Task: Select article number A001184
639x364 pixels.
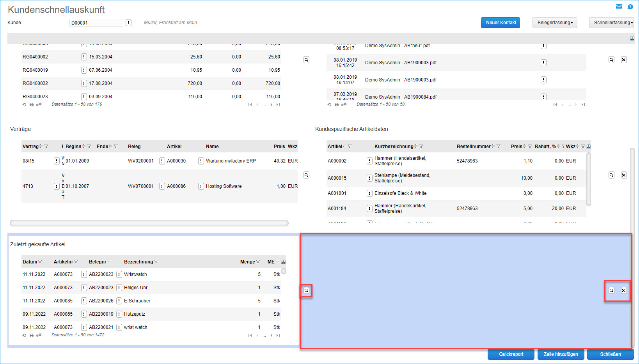Action: (337, 209)
